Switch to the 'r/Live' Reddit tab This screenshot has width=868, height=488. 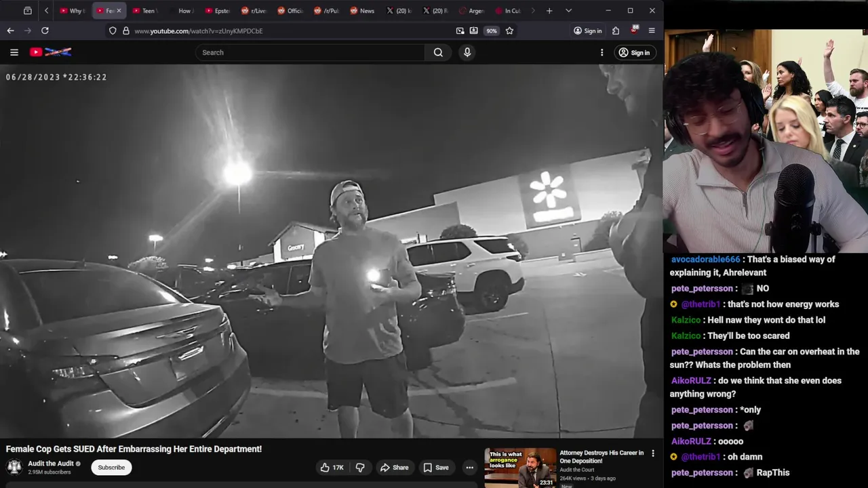point(254,11)
